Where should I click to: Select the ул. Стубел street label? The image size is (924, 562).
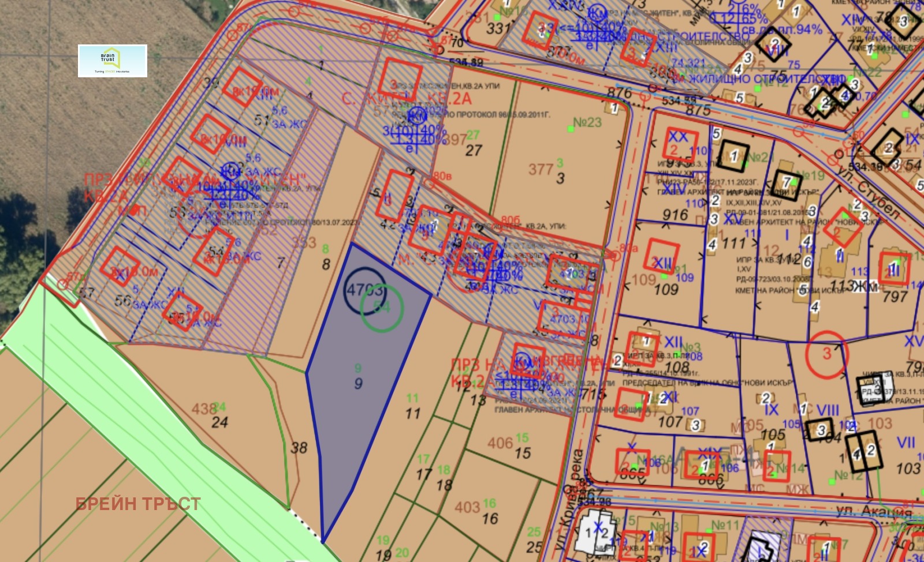[867, 192]
